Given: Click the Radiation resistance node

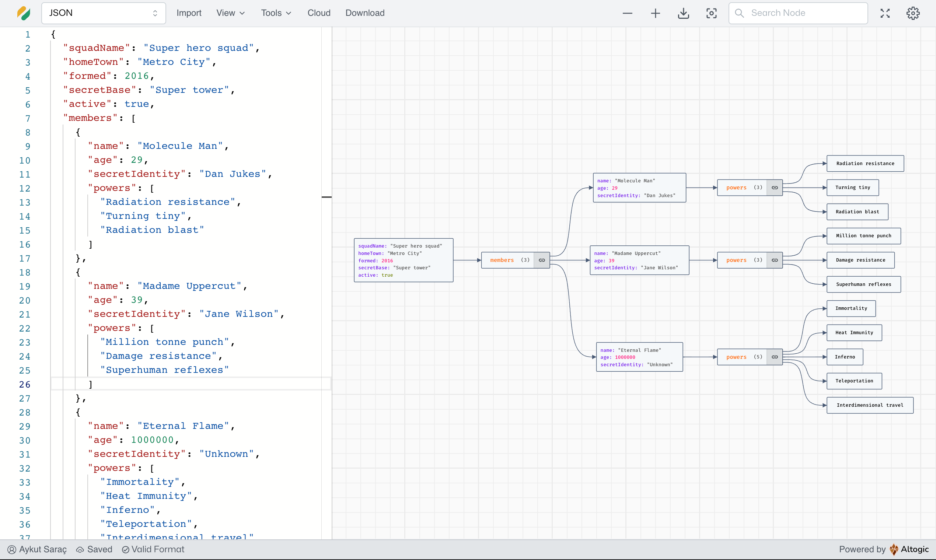Looking at the screenshot, I should [865, 164].
